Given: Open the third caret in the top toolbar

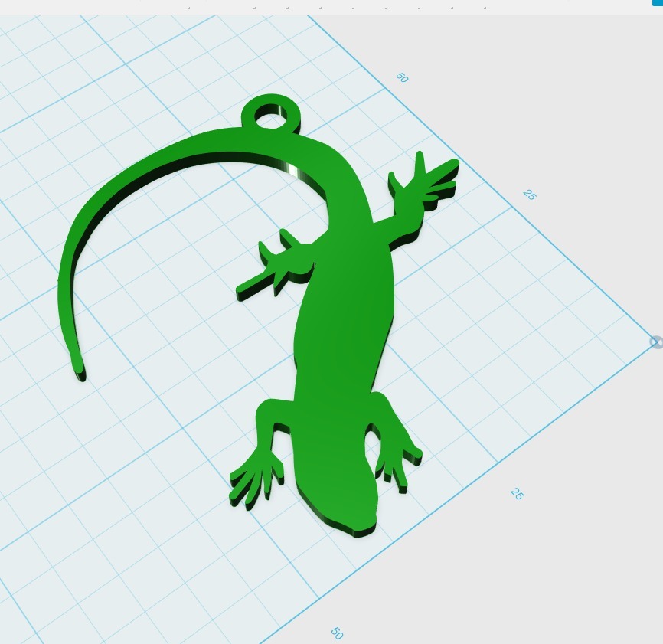Looking at the screenshot, I should (288, 8).
